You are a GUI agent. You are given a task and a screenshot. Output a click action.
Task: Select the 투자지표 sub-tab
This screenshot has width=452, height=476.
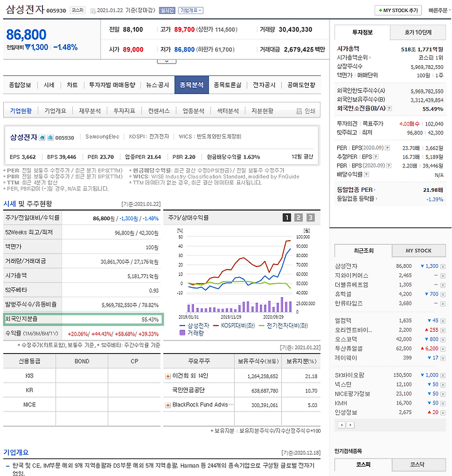[x=124, y=111]
